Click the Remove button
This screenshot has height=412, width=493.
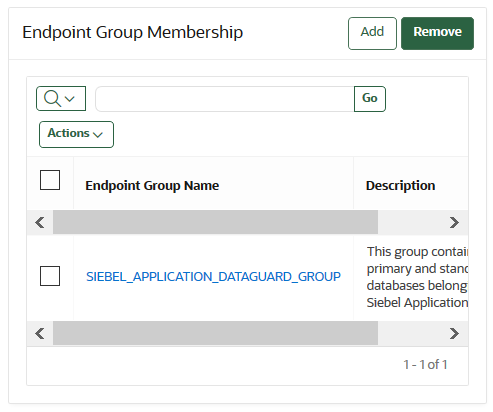tap(437, 33)
